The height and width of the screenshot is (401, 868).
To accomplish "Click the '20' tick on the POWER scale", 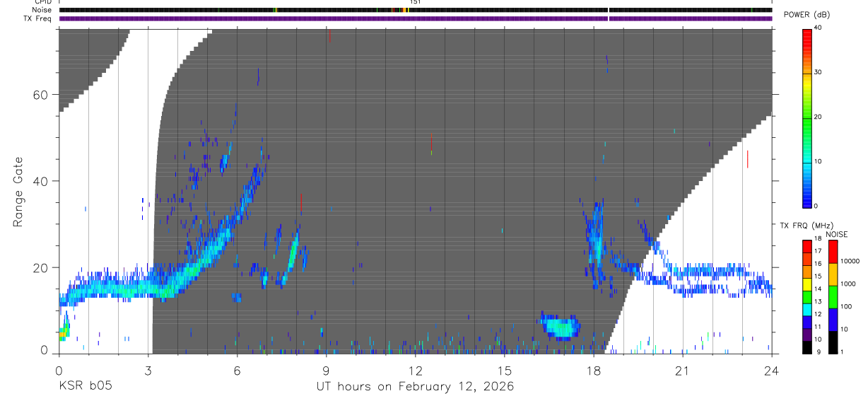I will pos(819,117).
